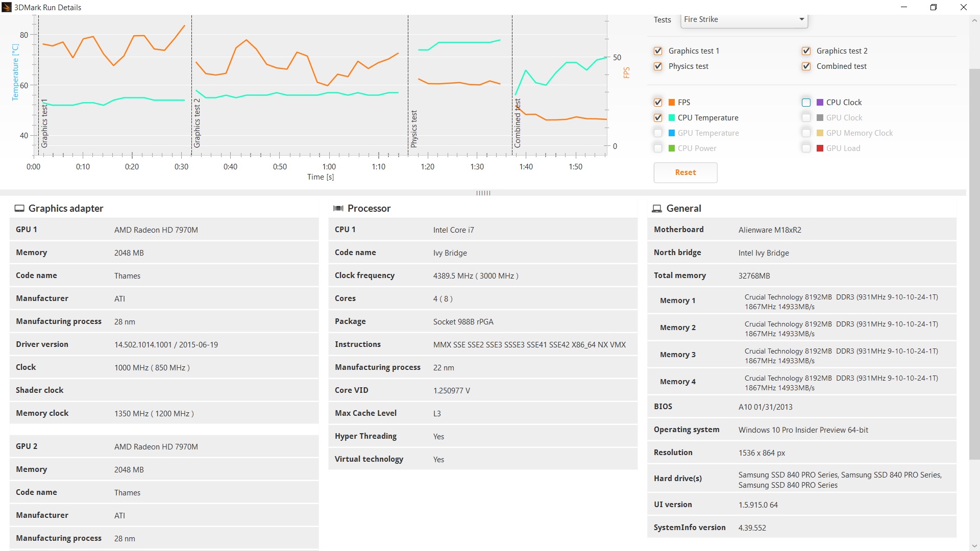Click the orange FPS color swatch

coord(672,103)
